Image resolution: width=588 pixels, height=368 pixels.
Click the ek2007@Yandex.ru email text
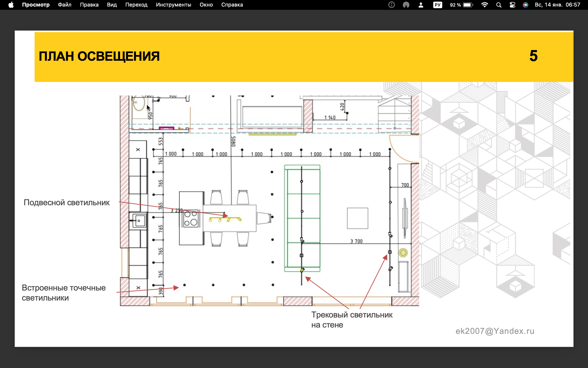click(x=495, y=331)
